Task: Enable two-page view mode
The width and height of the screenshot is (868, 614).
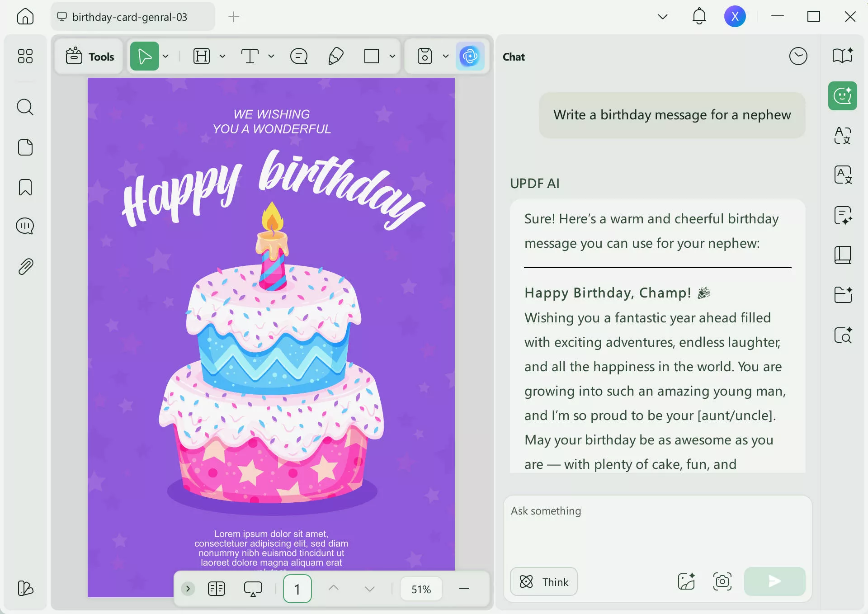Action: 217,588
